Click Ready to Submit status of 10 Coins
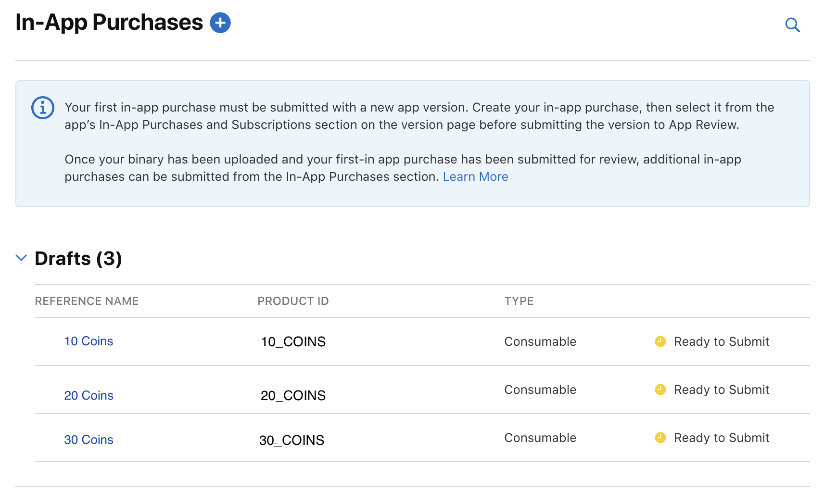The image size is (837, 504). pos(721,341)
